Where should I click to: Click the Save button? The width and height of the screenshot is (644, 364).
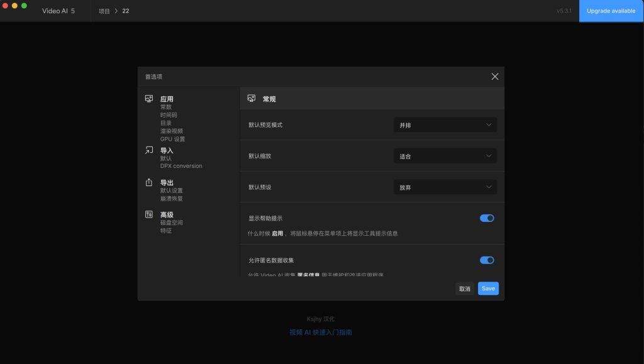click(488, 288)
